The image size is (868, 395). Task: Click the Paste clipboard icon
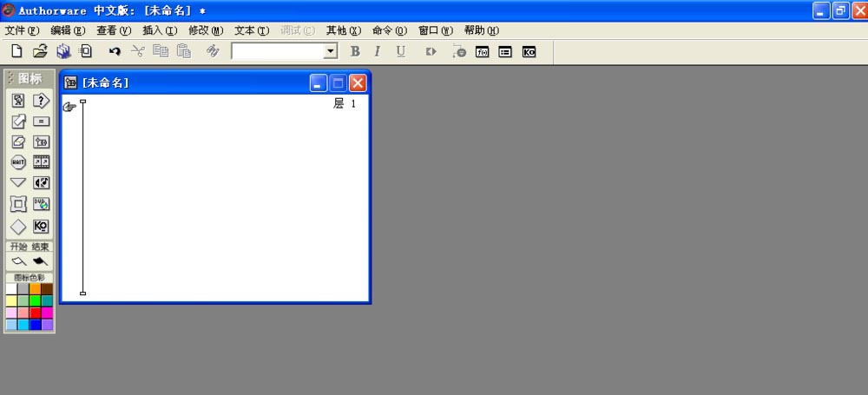tap(184, 51)
